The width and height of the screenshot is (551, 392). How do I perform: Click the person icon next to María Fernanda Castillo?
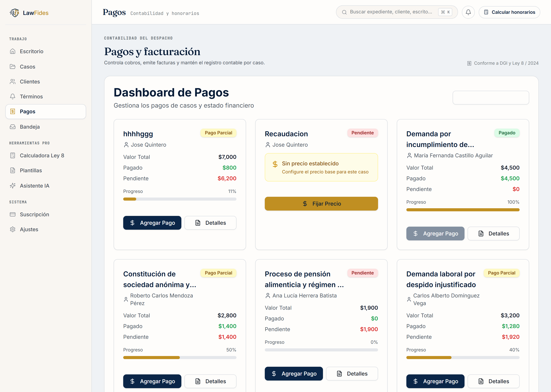point(409,155)
